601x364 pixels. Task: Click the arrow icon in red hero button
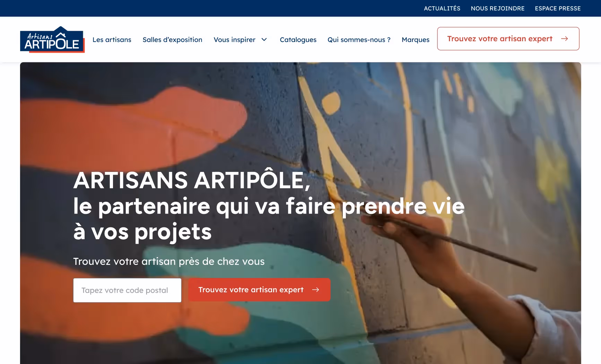click(x=315, y=290)
